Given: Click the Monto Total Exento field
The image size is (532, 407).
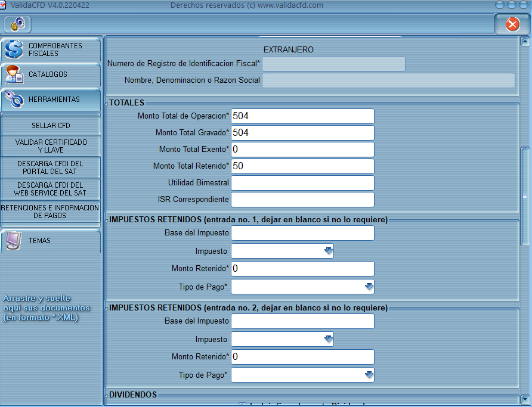Looking at the screenshot, I should (x=302, y=150).
